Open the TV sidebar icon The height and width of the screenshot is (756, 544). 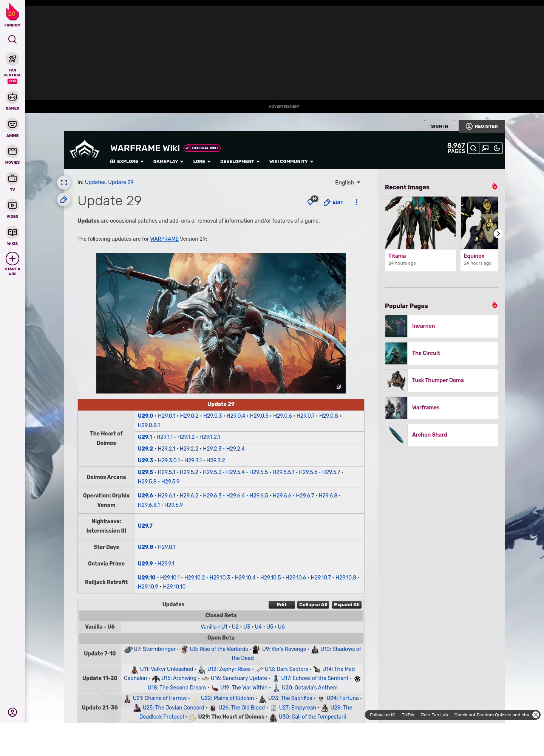(x=12, y=178)
